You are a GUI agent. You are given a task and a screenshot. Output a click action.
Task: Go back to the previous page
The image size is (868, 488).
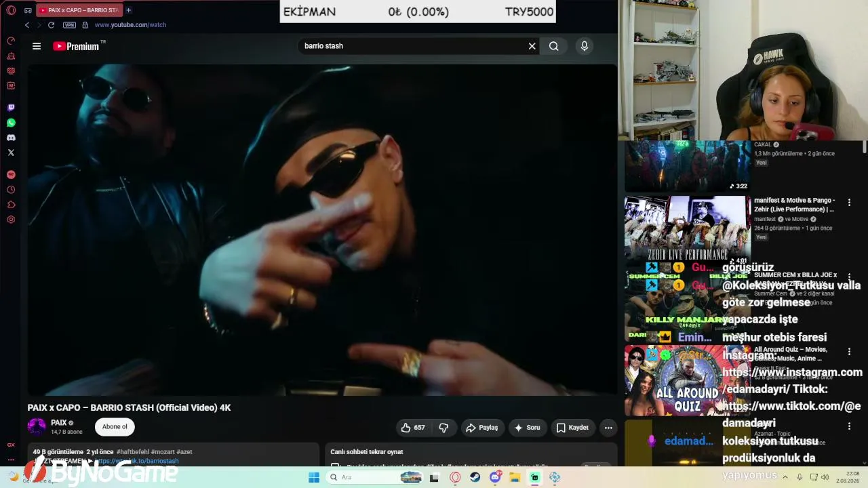(27, 25)
